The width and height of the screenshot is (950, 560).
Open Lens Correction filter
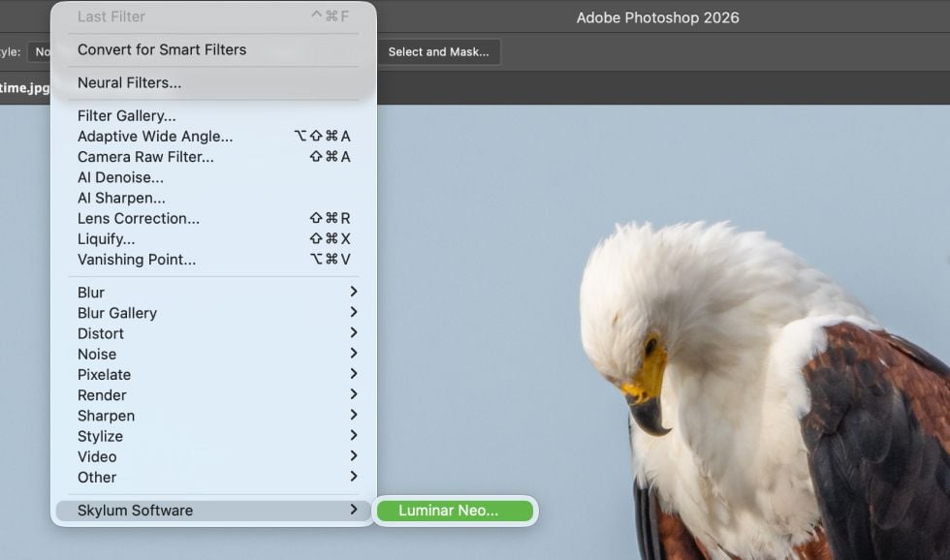[x=213, y=219]
